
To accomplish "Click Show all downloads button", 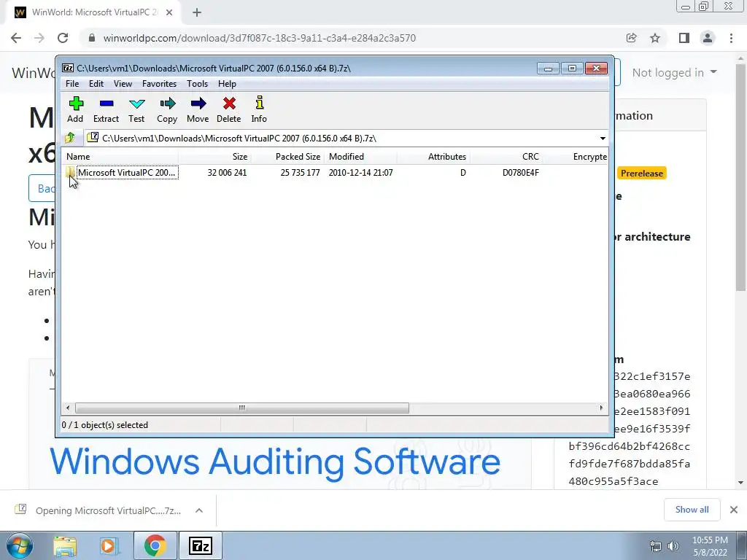I will coord(692,510).
